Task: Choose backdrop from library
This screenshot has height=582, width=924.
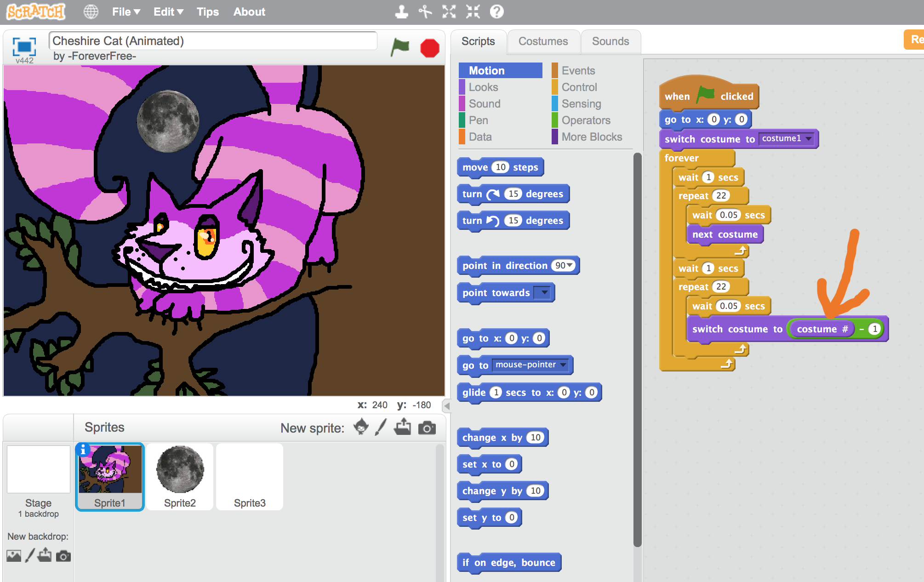Action: tap(14, 556)
